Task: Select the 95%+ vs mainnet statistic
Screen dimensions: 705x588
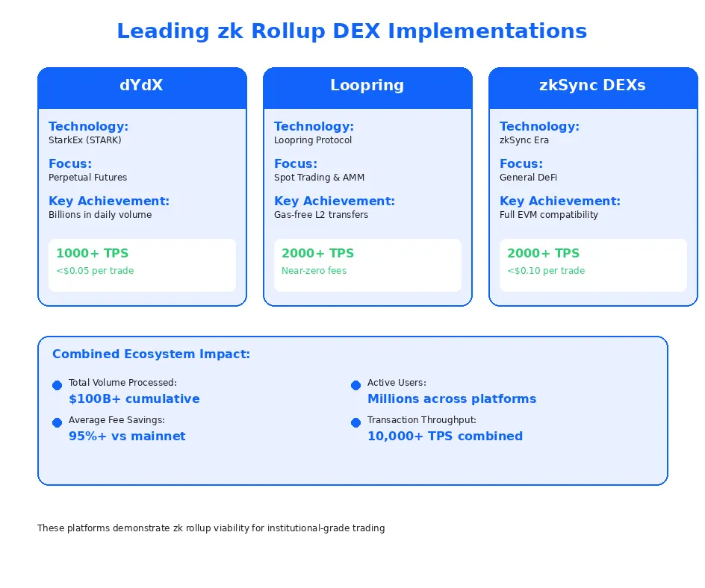Action: 127,436
